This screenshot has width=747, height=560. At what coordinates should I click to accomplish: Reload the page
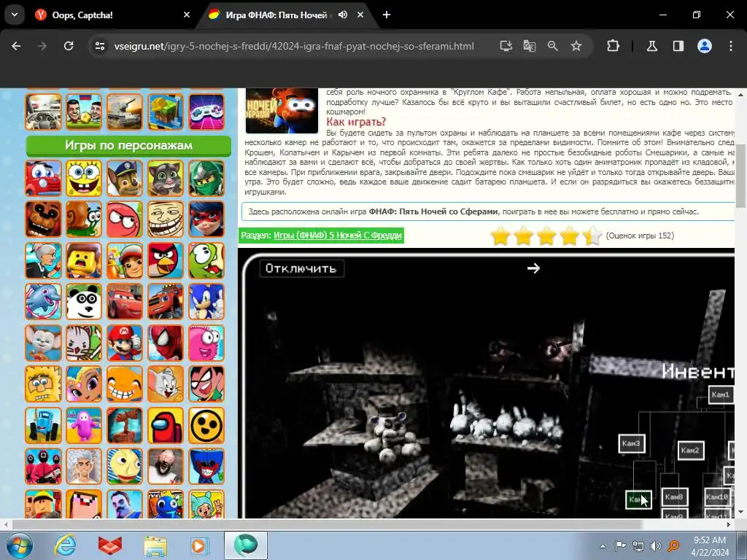click(69, 46)
